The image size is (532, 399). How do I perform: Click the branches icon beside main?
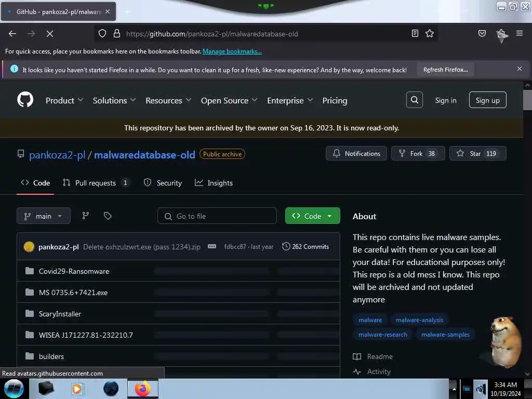tap(86, 216)
